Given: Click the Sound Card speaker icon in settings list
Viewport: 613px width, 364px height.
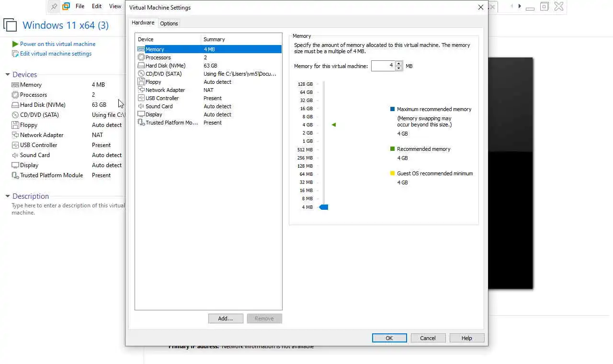Looking at the screenshot, I should (141, 106).
